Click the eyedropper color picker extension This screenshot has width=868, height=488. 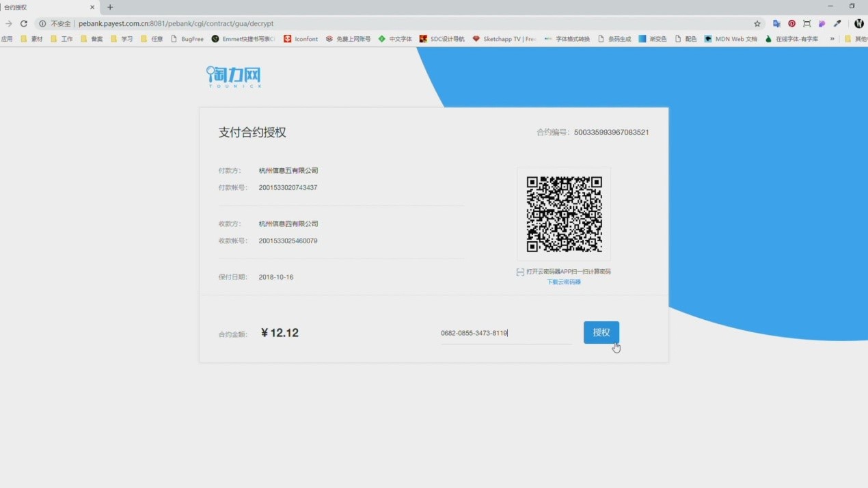tap(837, 23)
